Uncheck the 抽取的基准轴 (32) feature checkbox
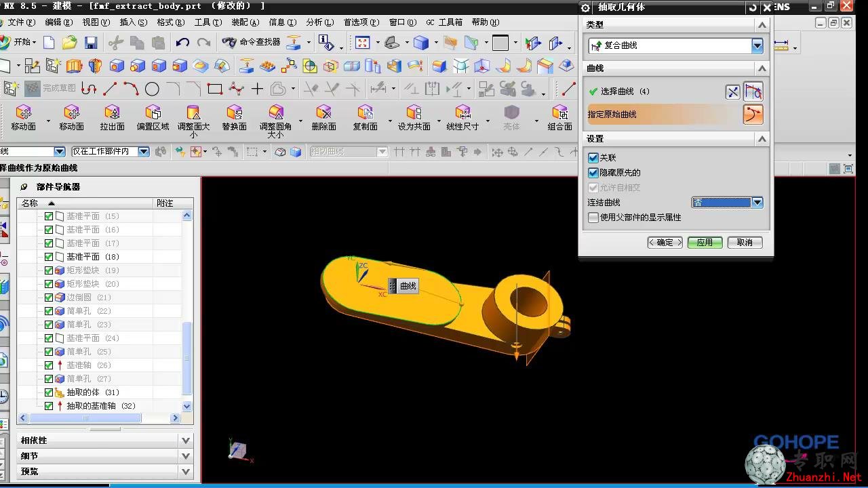868x488 pixels. tap(49, 406)
